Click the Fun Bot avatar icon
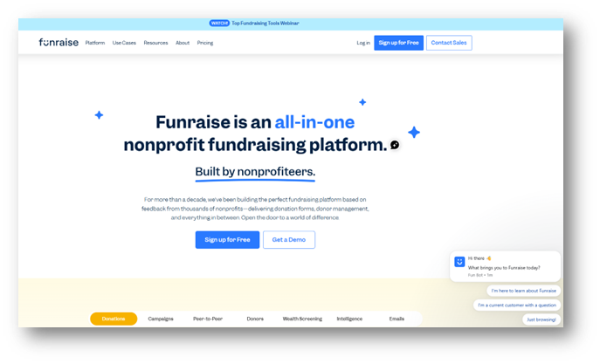The width and height of the screenshot is (600, 364). pos(459,262)
